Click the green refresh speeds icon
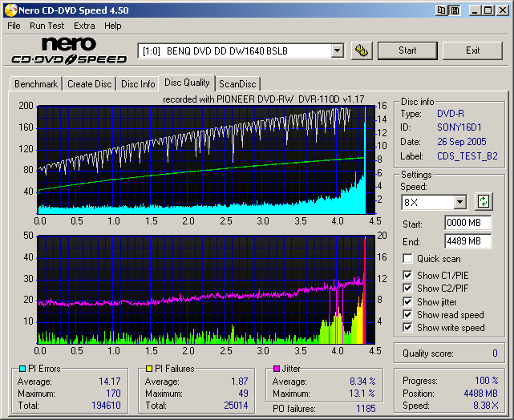This screenshot has height=420, width=514. [x=483, y=202]
